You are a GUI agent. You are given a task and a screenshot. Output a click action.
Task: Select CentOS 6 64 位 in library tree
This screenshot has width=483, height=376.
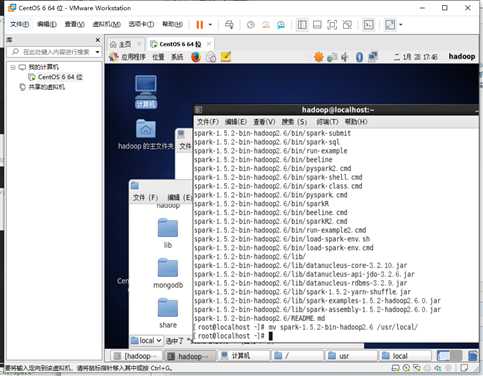pyautogui.click(x=55, y=77)
